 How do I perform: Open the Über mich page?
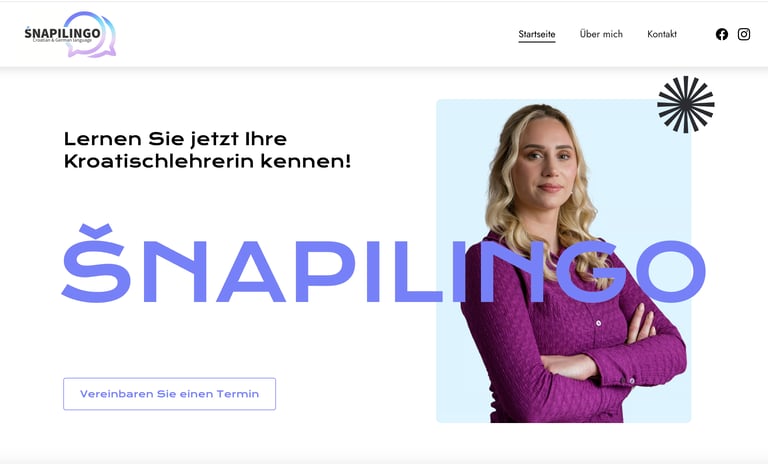tap(601, 34)
